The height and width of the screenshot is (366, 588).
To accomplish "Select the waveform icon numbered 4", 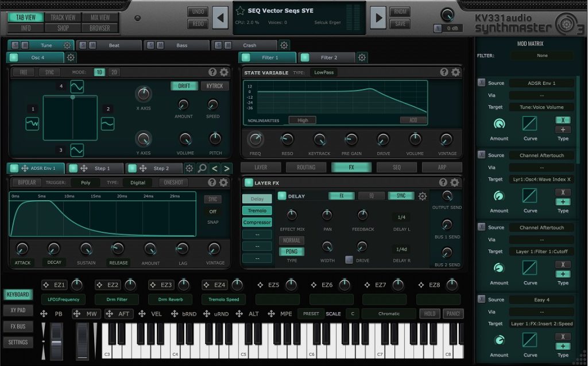I will point(77,87).
